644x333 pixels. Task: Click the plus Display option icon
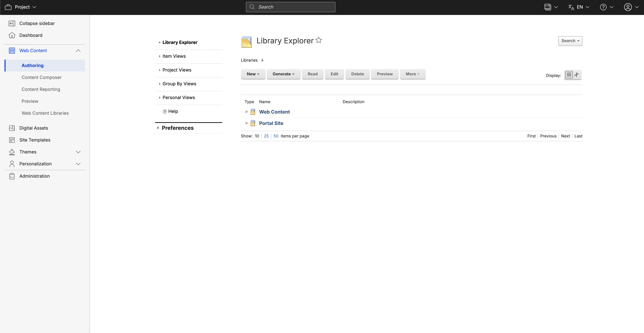click(x=577, y=75)
